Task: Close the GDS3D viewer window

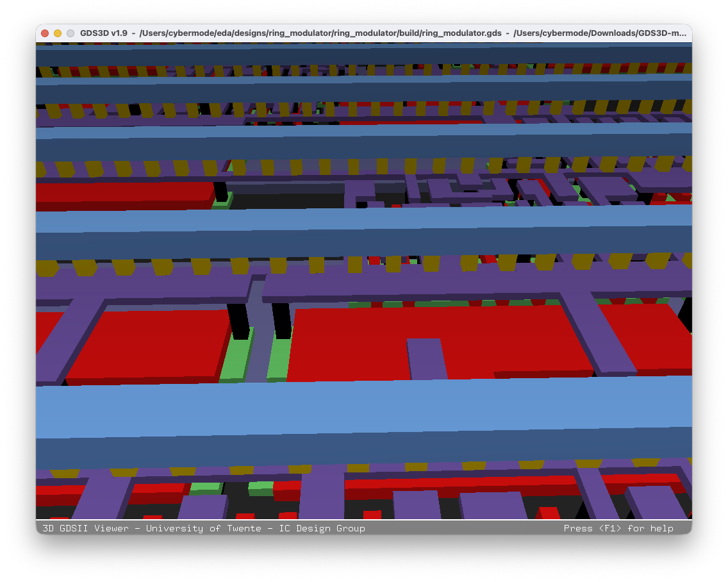Action: (x=44, y=33)
